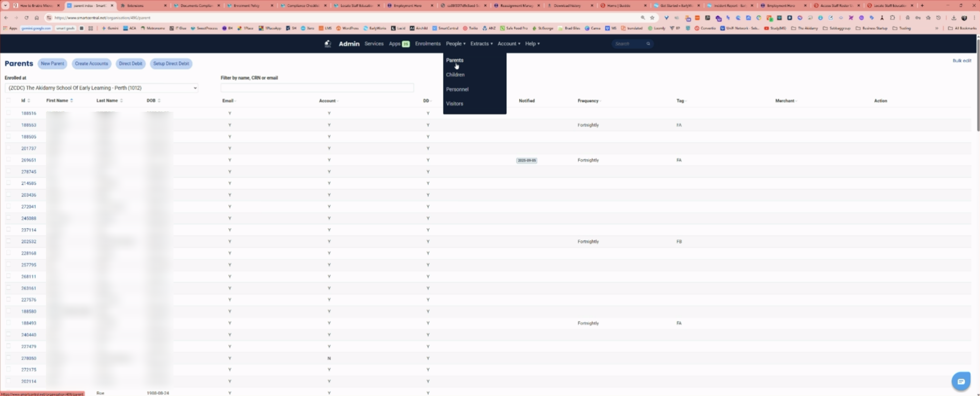The height and width of the screenshot is (396, 980).
Task: Select Children from the People menu
Action: click(455, 75)
